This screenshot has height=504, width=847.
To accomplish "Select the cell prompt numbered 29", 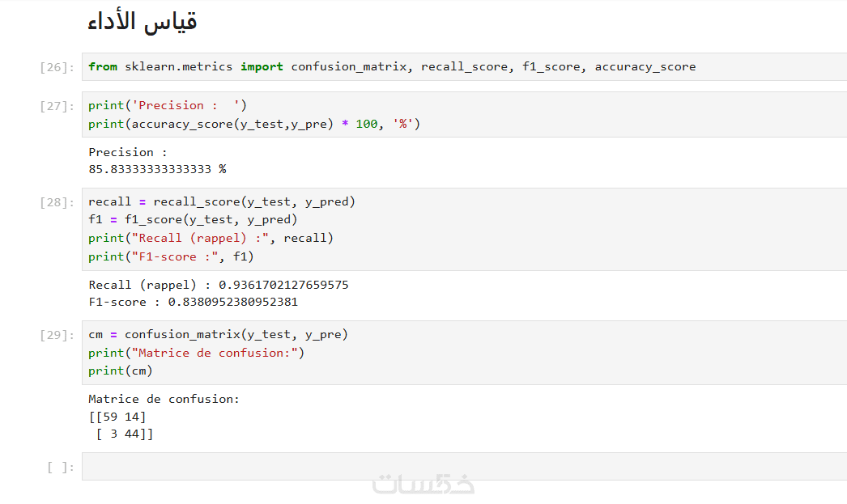I will point(57,335).
